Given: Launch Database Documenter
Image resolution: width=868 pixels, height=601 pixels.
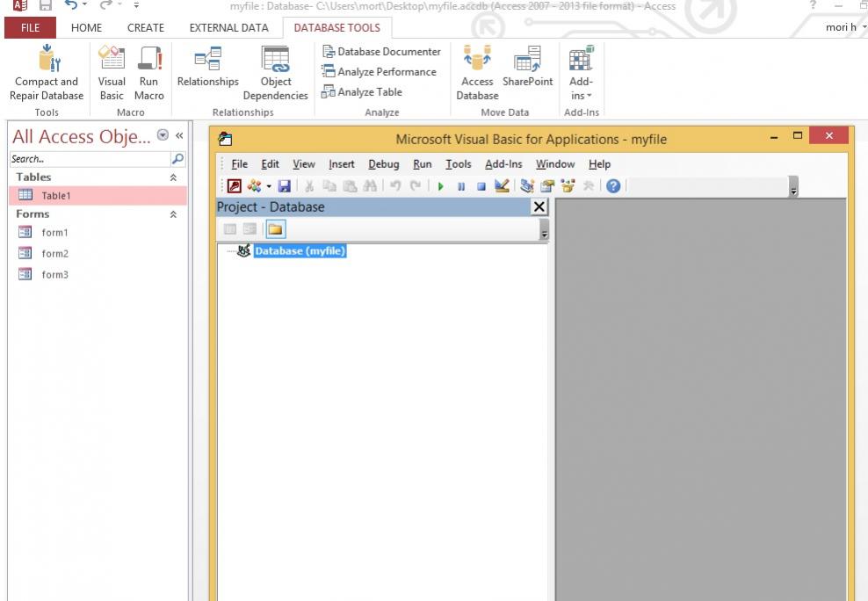Looking at the screenshot, I should (381, 52).
